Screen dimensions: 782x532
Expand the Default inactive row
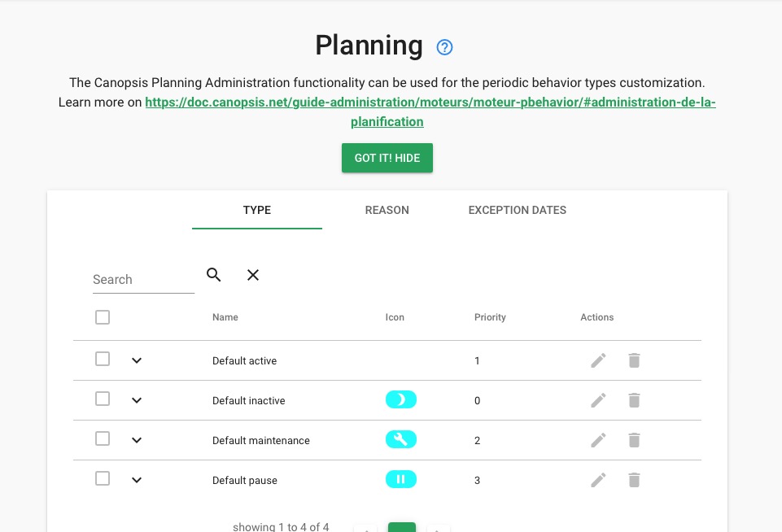pyautogui.click(x=136, y=399)
